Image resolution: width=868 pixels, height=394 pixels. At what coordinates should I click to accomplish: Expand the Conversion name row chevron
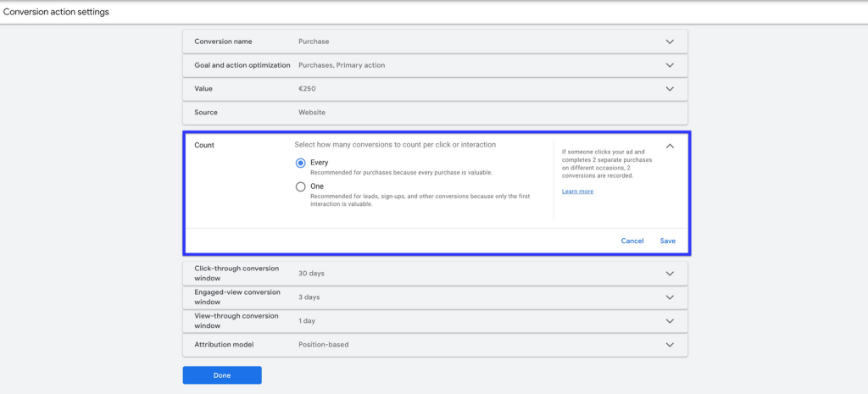tap(670, 42)
